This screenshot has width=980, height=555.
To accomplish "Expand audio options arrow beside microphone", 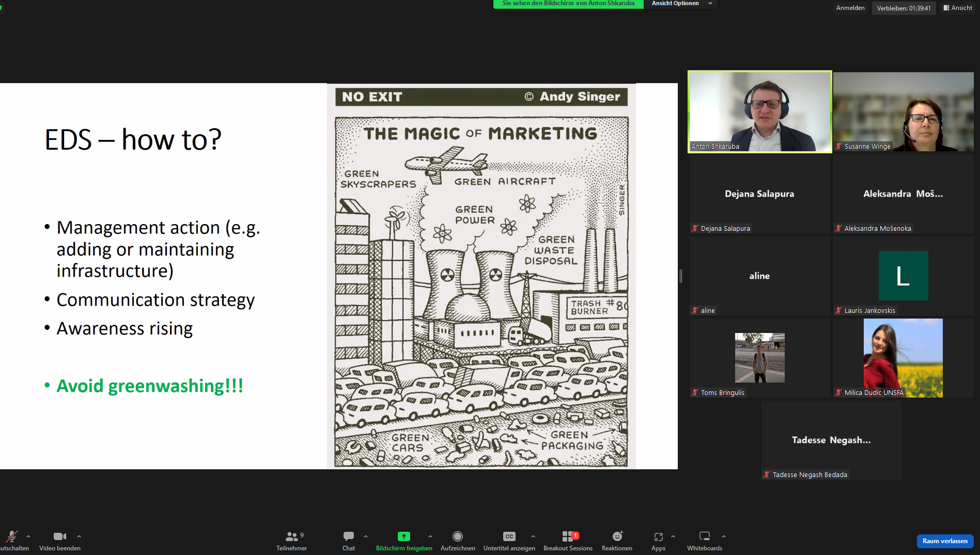I will 28,536.
